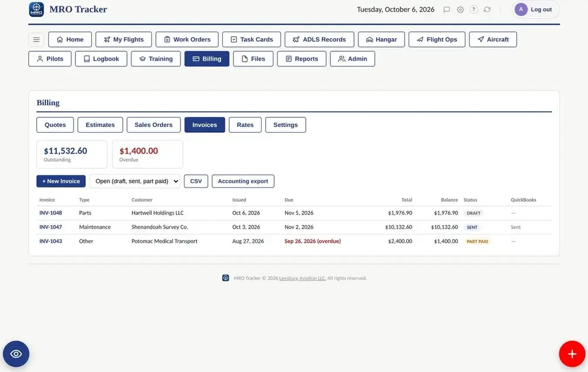Click the Status column header
588x372 pixels.
point(470,200)
